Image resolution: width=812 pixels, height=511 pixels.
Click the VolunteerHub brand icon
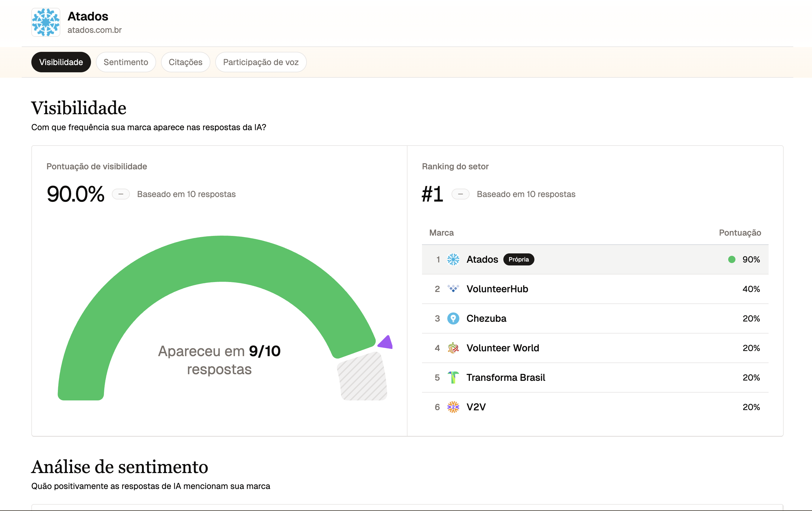click(453, 289)
